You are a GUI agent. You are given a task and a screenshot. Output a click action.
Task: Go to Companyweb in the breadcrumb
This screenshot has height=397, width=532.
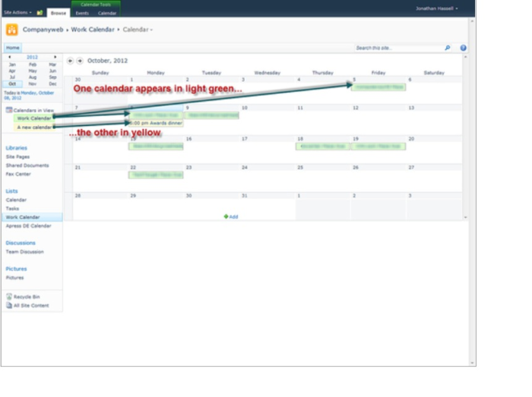(x=43, y=30)
